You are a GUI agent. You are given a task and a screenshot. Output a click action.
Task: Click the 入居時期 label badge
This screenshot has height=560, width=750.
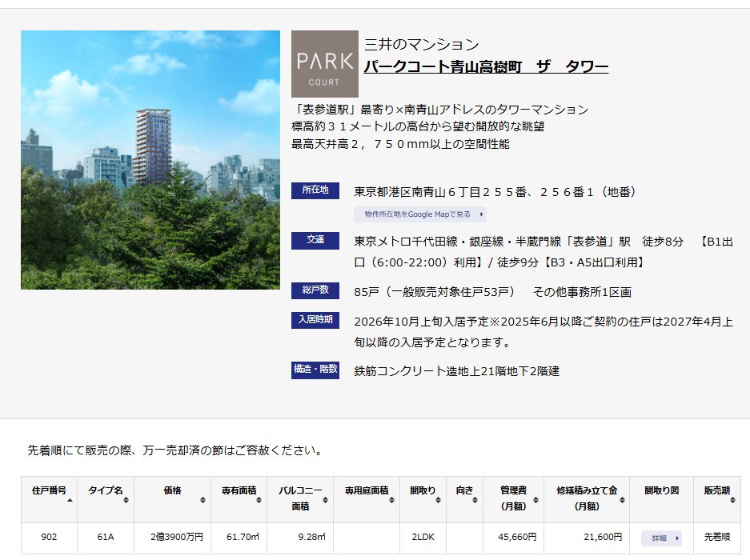315,320
